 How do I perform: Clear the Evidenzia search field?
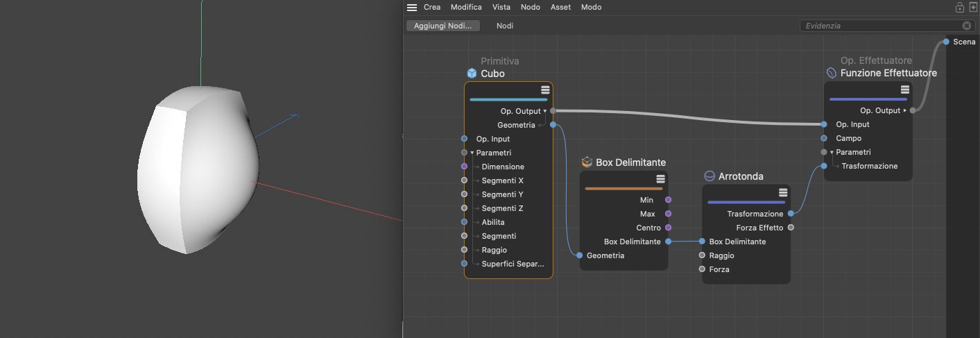click(967, 26)
